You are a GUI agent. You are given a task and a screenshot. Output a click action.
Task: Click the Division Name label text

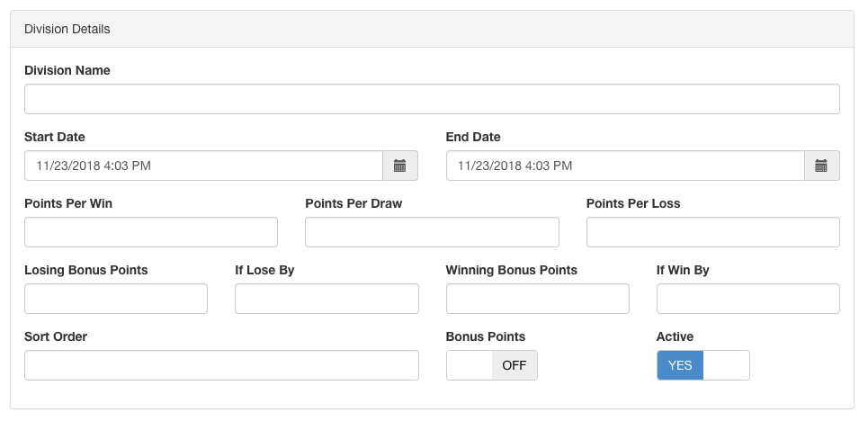[x=67, y=70]
